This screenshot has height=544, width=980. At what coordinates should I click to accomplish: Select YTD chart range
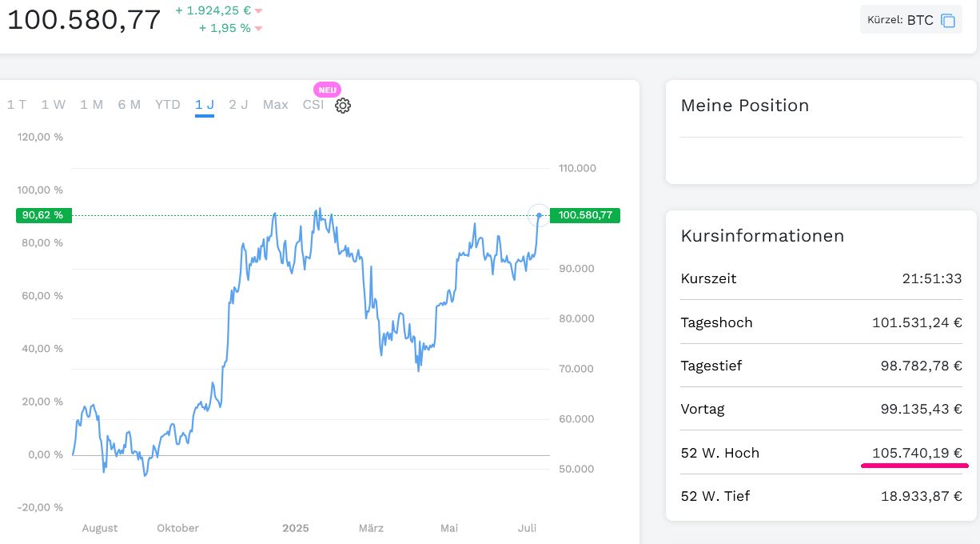pyautogui.click(x=168, y=105)
